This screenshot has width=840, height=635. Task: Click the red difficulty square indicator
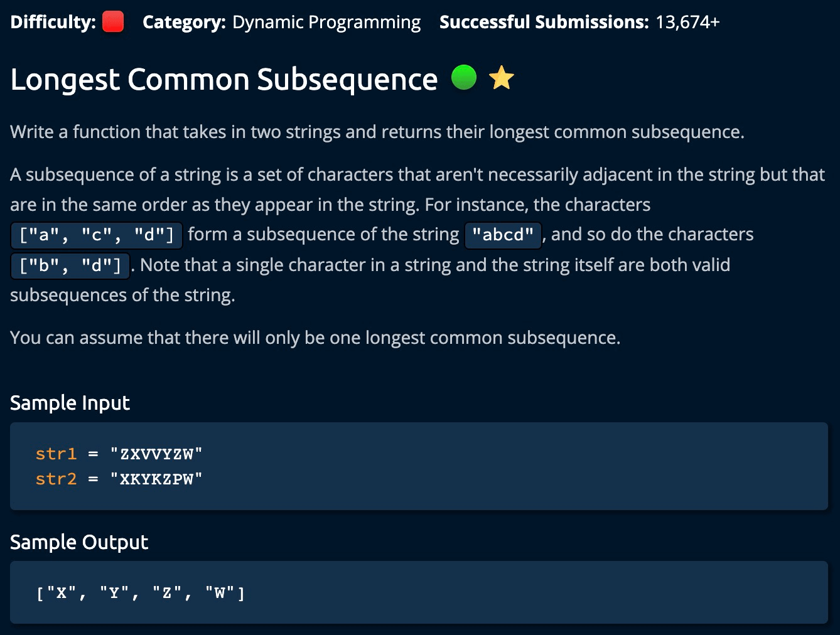113,22
